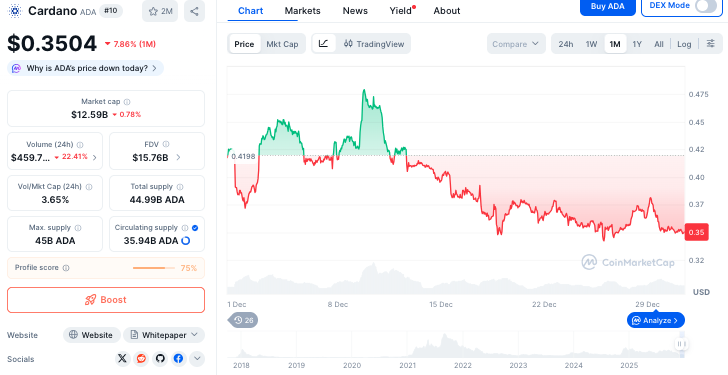Expand more socials chevron
Image resolution: width=728 pixels, height=375 pixels.
click(x=197, y=358)
